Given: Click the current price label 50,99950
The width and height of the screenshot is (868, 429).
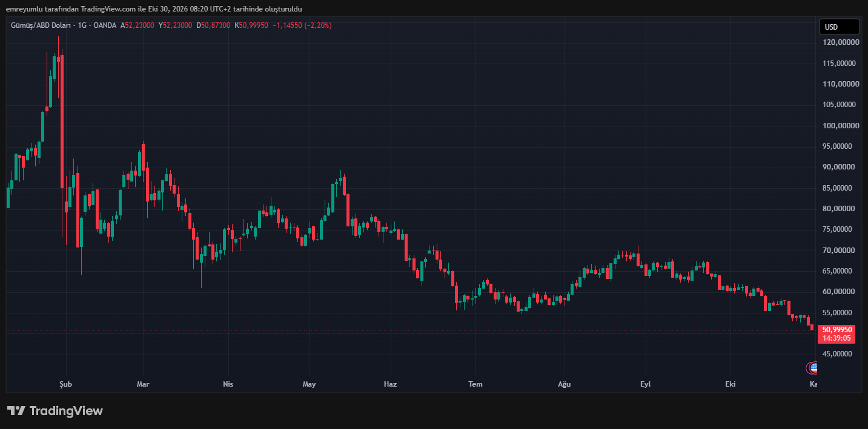Looking at the screenshot, I should point(837,330).
